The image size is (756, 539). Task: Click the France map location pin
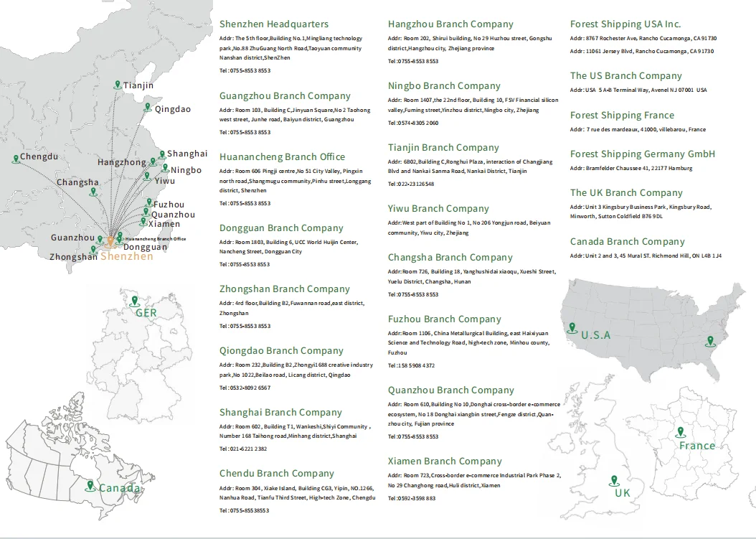pos(680,432)
